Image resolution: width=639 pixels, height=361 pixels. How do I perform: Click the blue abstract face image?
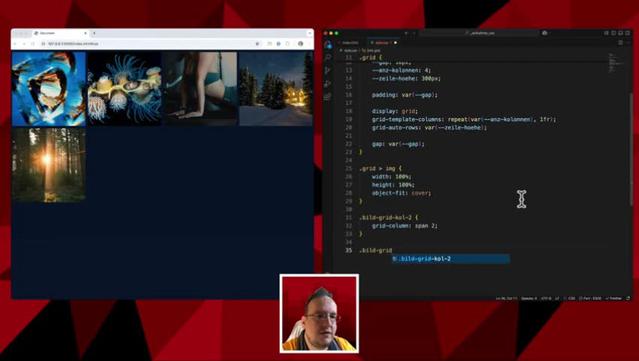pos(49,89)
